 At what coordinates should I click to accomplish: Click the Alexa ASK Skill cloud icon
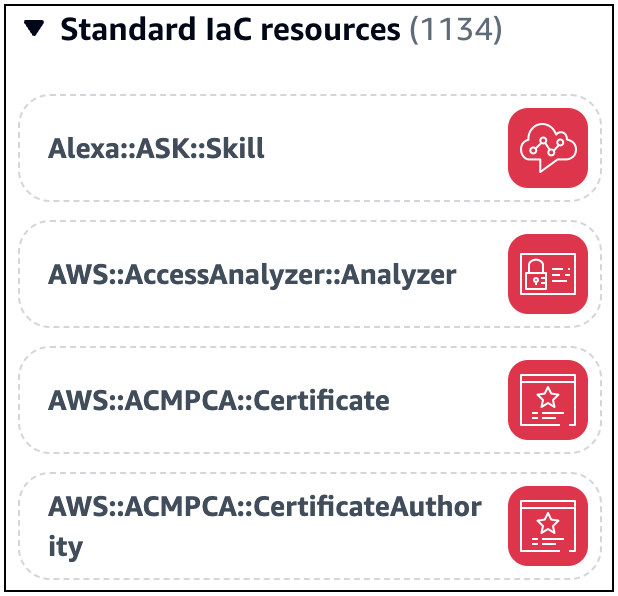click(x=547, y=148)
